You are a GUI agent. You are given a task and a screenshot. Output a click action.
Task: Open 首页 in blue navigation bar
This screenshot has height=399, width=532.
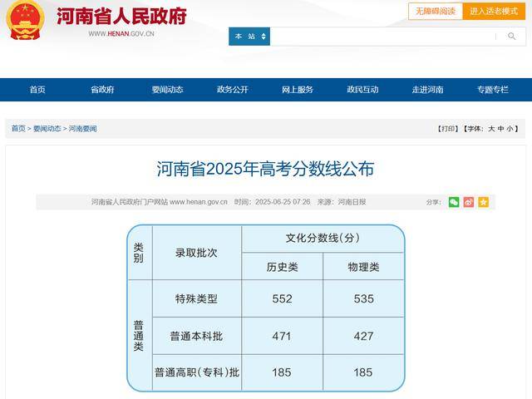tap(37, 90)
